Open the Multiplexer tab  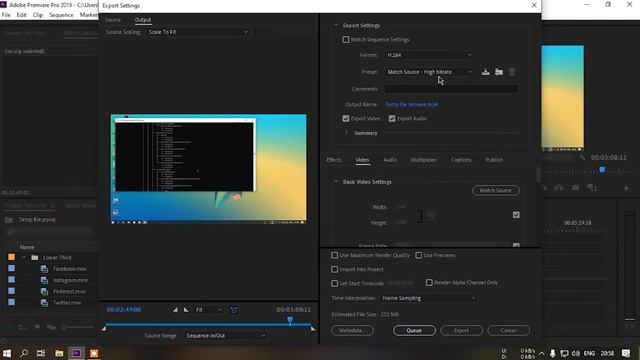coord(424,160)
